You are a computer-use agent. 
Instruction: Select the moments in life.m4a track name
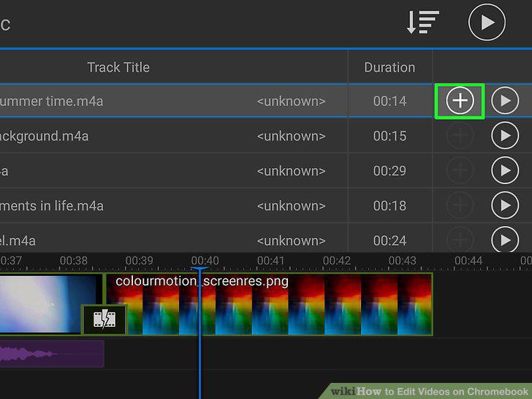point(52,205)
